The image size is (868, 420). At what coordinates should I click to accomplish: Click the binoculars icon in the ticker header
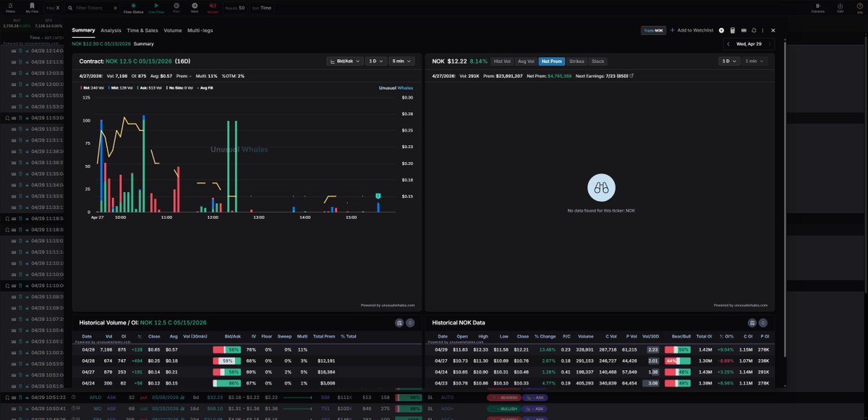[x=744, y=30]
